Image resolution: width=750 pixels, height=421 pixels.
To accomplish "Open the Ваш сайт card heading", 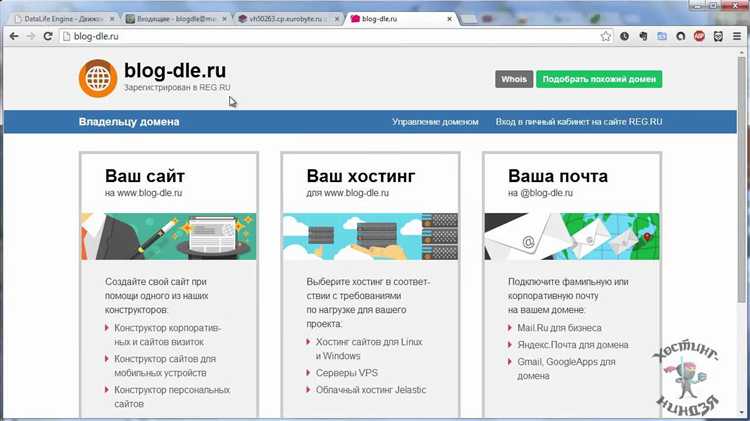I will tap(145, 176).
